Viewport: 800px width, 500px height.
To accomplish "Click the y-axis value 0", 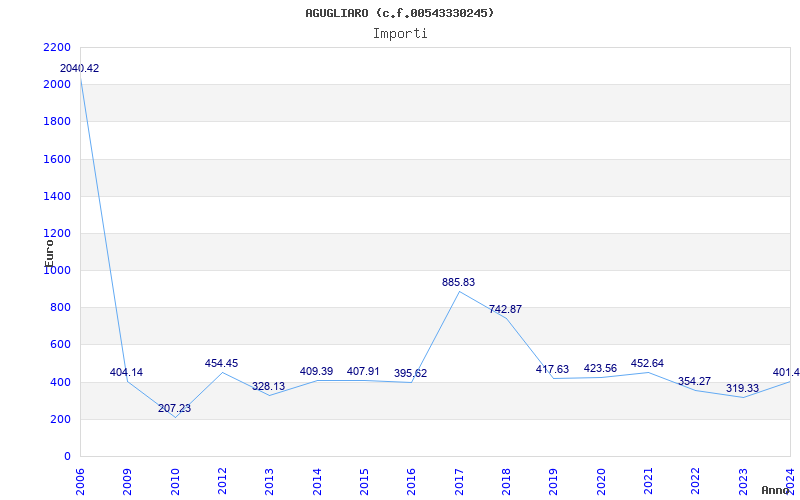I will pos(67,457).
